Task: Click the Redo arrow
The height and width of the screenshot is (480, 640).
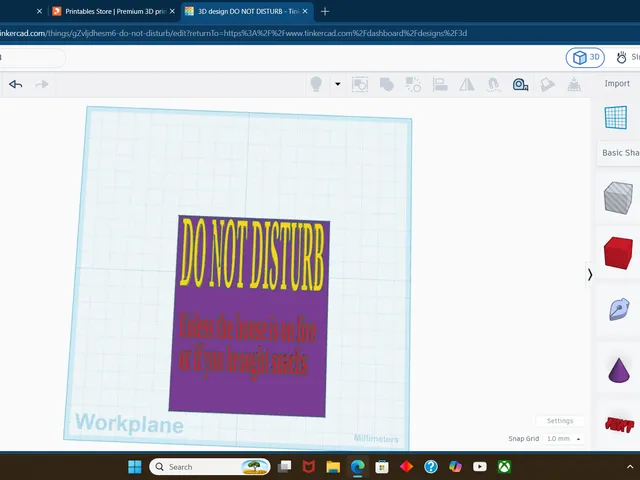Action: pos(42,84)
